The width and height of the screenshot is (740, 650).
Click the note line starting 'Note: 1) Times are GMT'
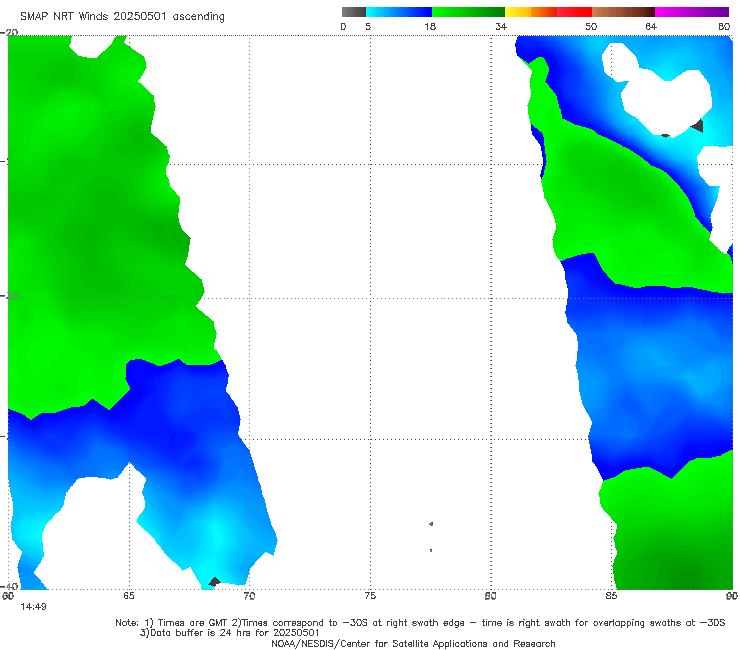[420, 623]
